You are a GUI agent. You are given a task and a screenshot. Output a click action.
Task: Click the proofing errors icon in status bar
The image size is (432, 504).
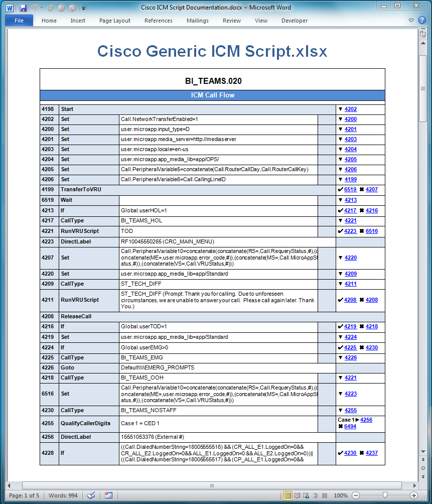point(91,495)
